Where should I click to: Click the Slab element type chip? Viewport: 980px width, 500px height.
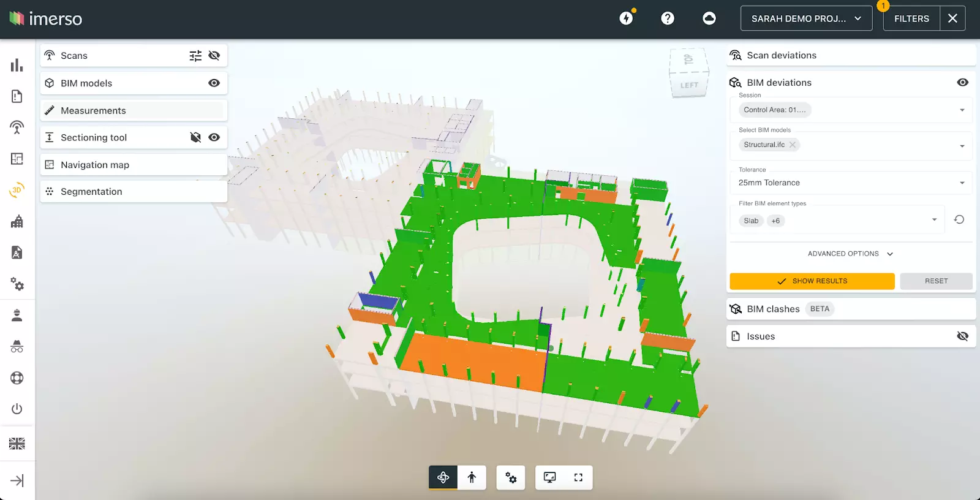(751, 221)
